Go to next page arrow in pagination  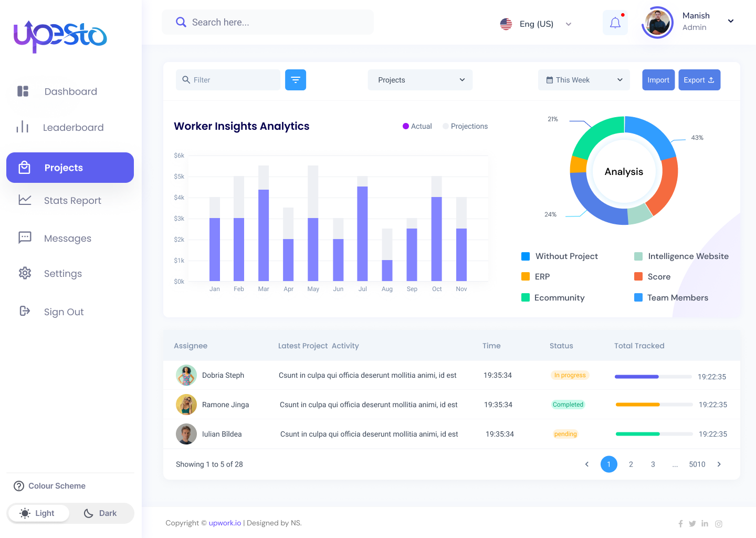[x=719, y=464]
